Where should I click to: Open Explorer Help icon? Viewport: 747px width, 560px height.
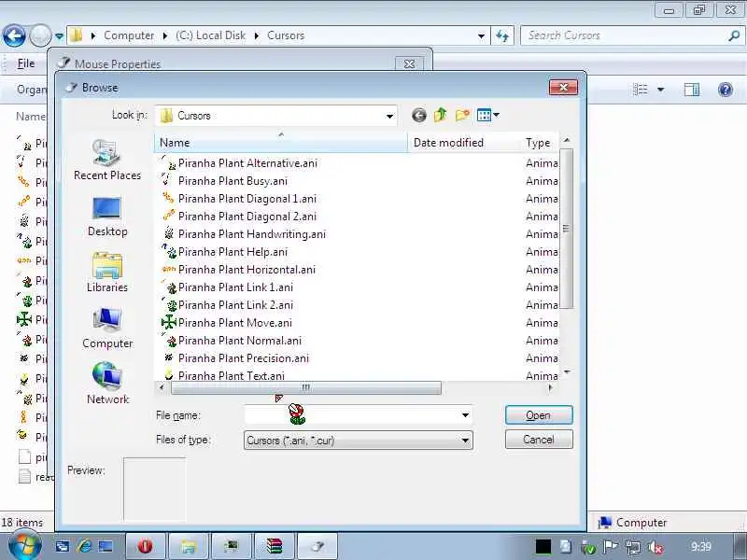tap(726, 90)
